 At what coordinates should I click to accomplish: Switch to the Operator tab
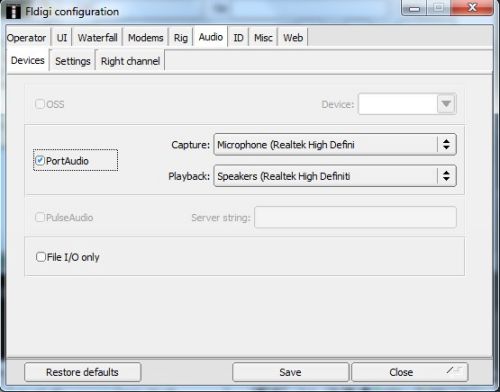[26, 38]
